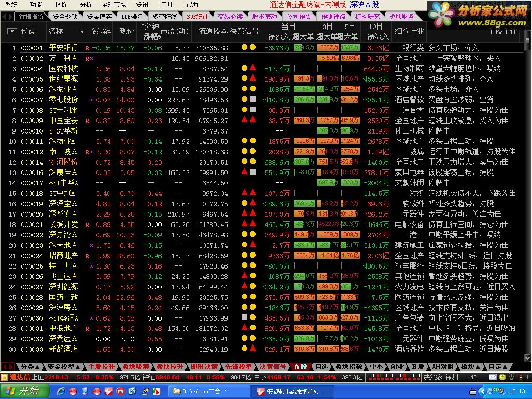Viewport: 532px width, 399px height.
Task: Expand the 资金模型▲ bottom menu
Action: (64, 367)
